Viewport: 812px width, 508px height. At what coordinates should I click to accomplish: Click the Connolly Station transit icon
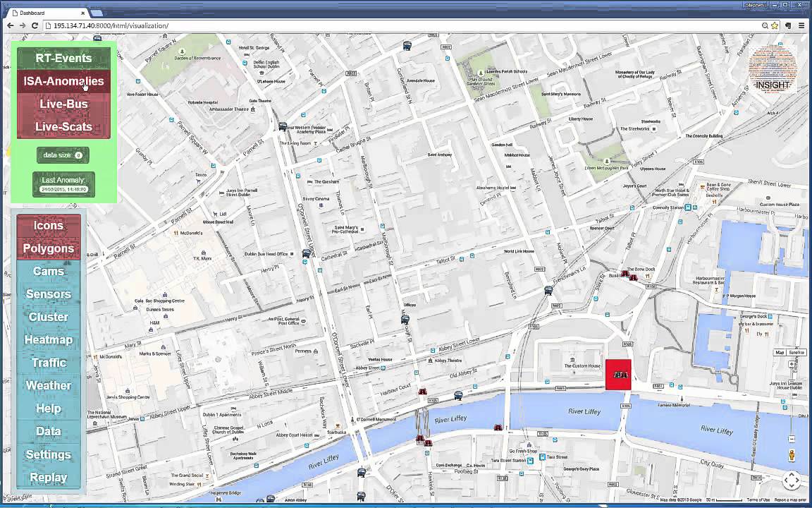pos(688,207)
